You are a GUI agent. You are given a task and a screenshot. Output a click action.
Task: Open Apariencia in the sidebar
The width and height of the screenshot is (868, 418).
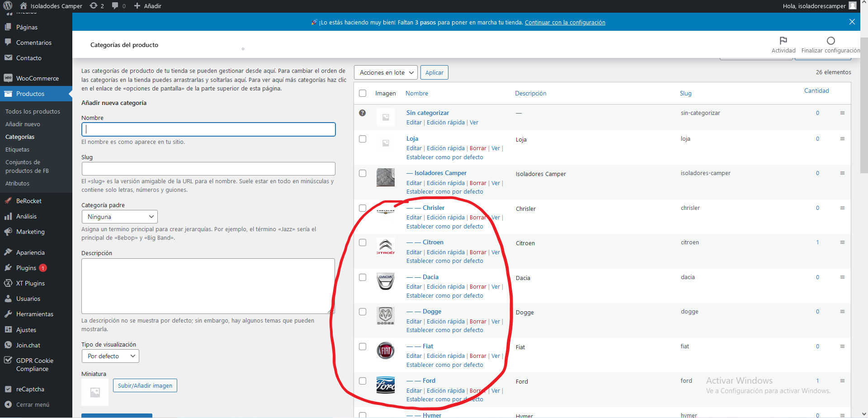(x=36, y=252)
